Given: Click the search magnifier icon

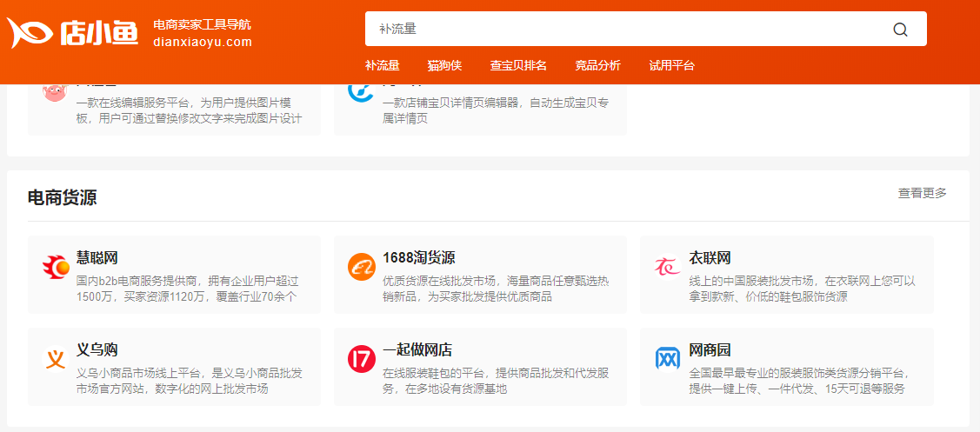Looking at the screenshot, I should [900, 30].
